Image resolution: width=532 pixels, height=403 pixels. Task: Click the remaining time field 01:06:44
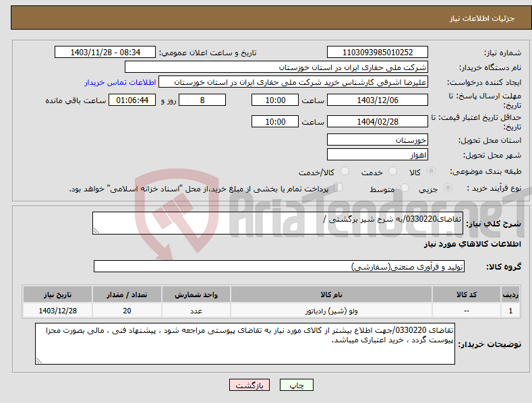pos(132,100)
